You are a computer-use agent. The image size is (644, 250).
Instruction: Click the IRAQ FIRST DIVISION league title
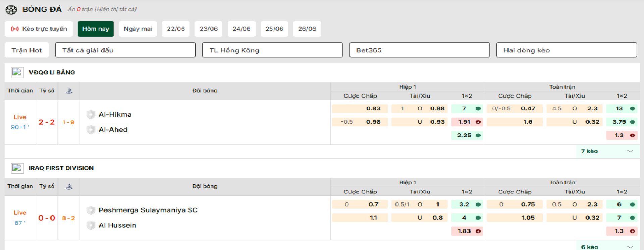tap(61, 168)
